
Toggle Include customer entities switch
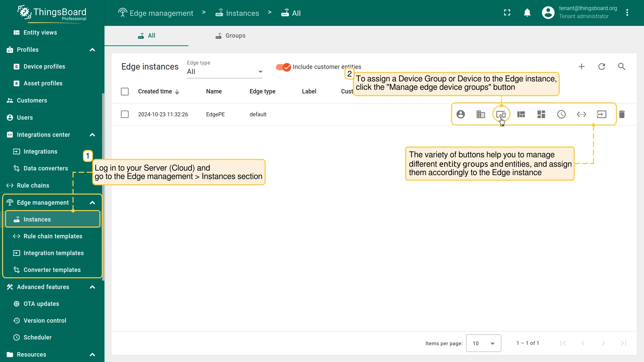(x=283, y=67)
